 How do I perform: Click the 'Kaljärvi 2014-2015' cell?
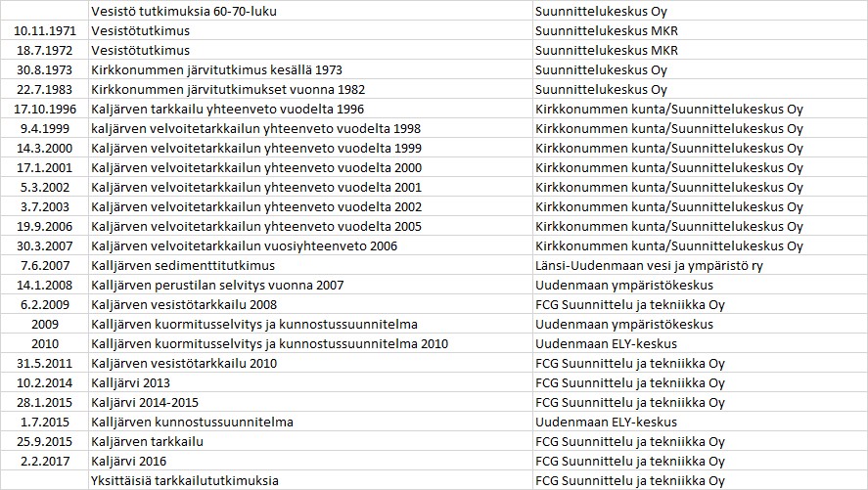coord(144,402)
